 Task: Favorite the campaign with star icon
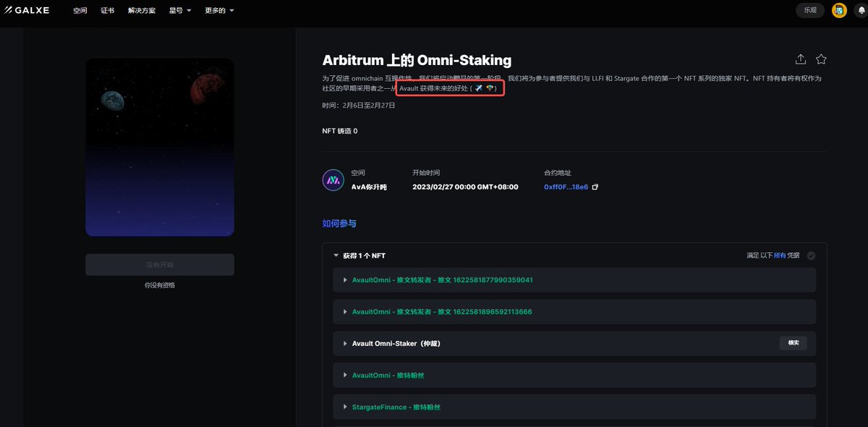click(821, 59)
